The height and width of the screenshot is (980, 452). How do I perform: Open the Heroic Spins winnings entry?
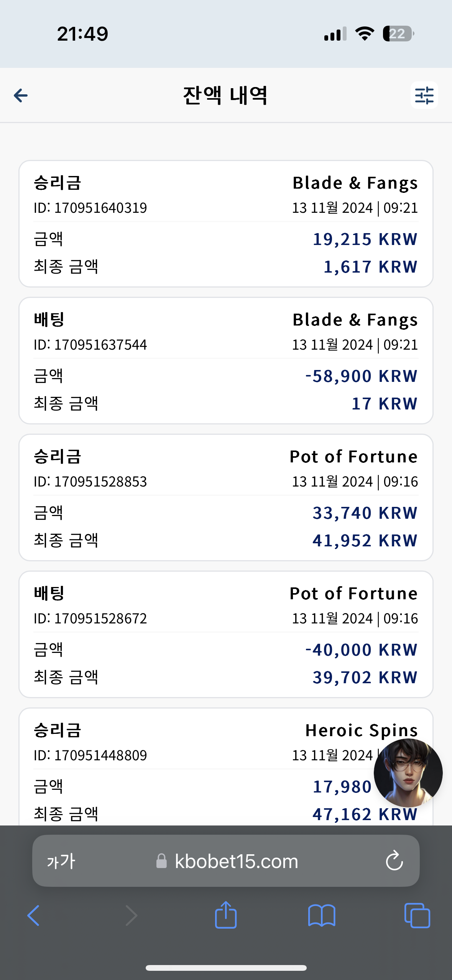click(226, 767)
